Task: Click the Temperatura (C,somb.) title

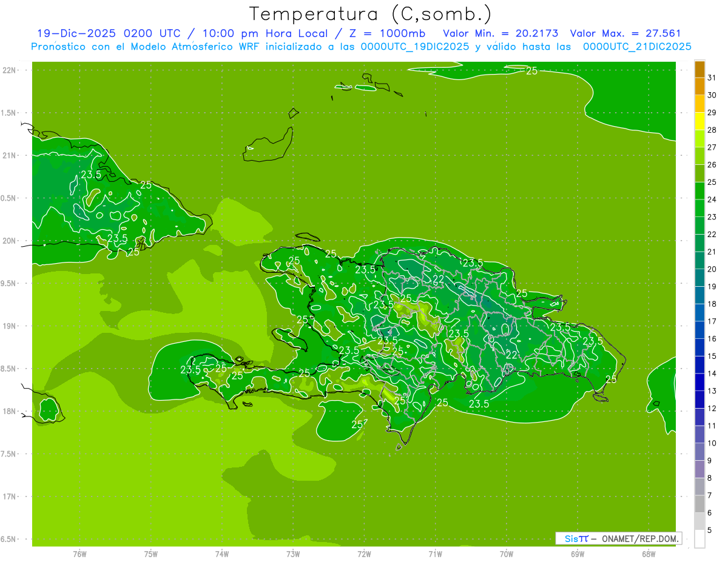Action: pos(370,14)
